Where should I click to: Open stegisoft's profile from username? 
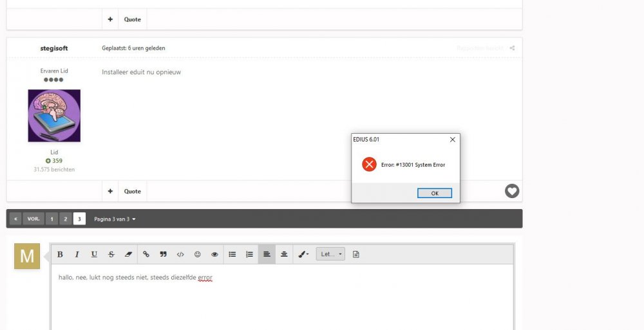coord(54,48)
